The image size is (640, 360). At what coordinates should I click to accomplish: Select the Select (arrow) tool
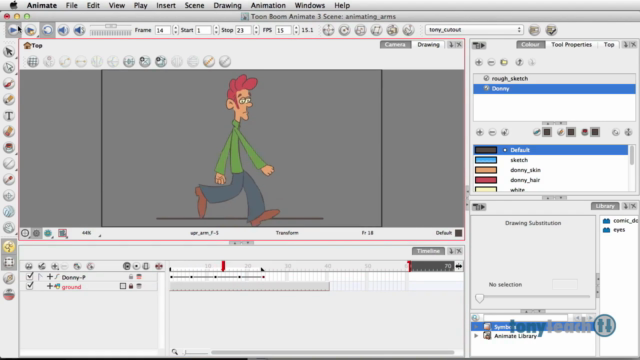(x=9, y=51)
